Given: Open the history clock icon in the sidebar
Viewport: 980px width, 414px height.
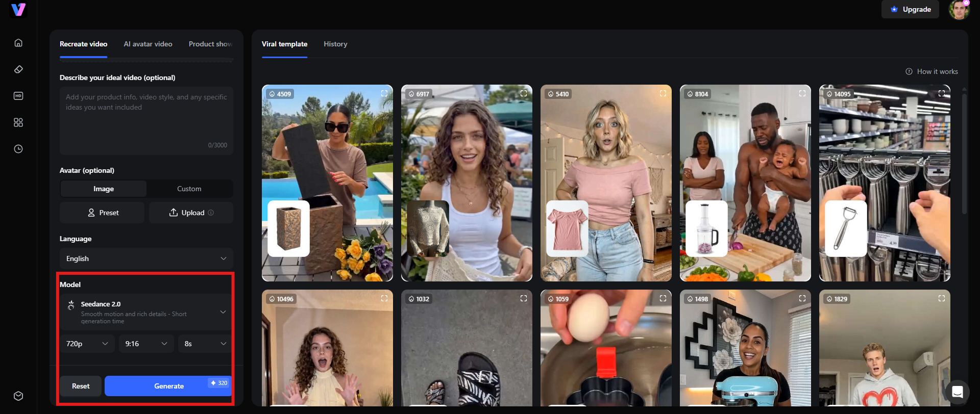Looking at the screenshot, I should click(x=18, y=149).
